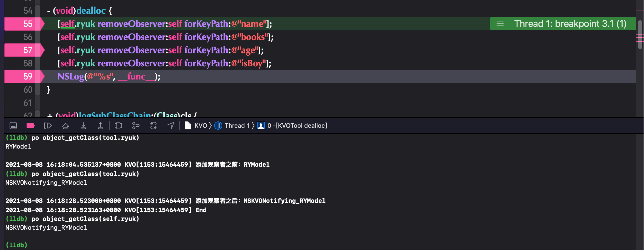This screenshot has height=250, width=644.
Task: Click the annotation list icon beside Thread 1
Action: click(500, 24)
